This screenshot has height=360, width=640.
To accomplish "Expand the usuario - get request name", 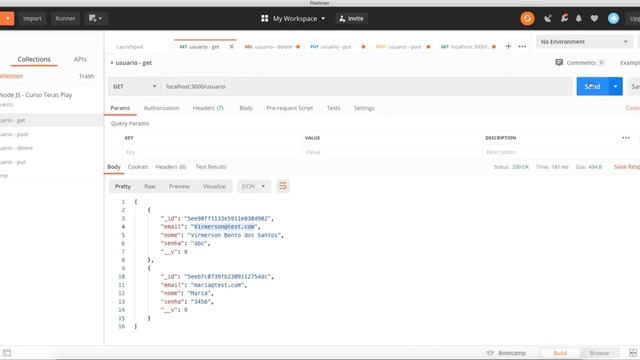I will [112, 62].
